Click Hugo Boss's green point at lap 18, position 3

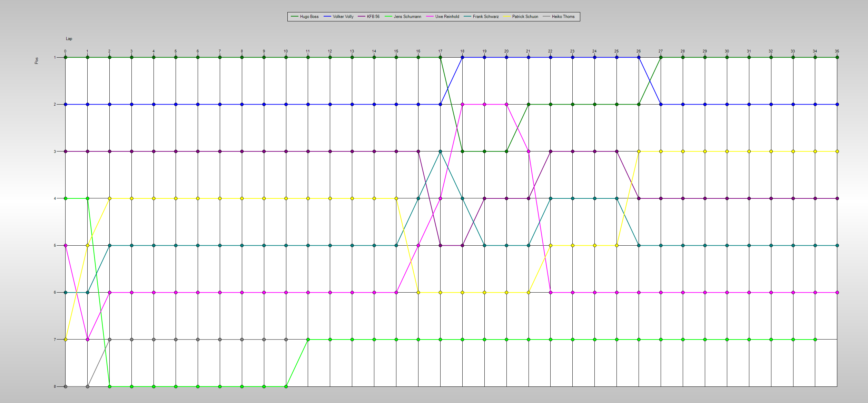(x=462, y=151)
